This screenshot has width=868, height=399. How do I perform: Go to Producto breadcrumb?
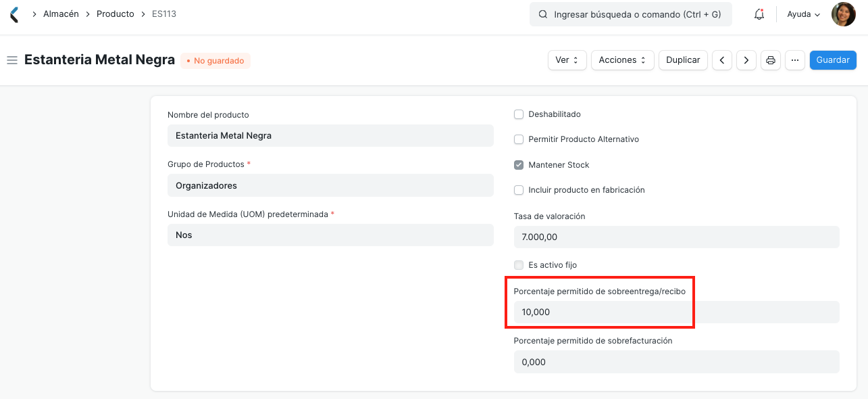[115, 14]
